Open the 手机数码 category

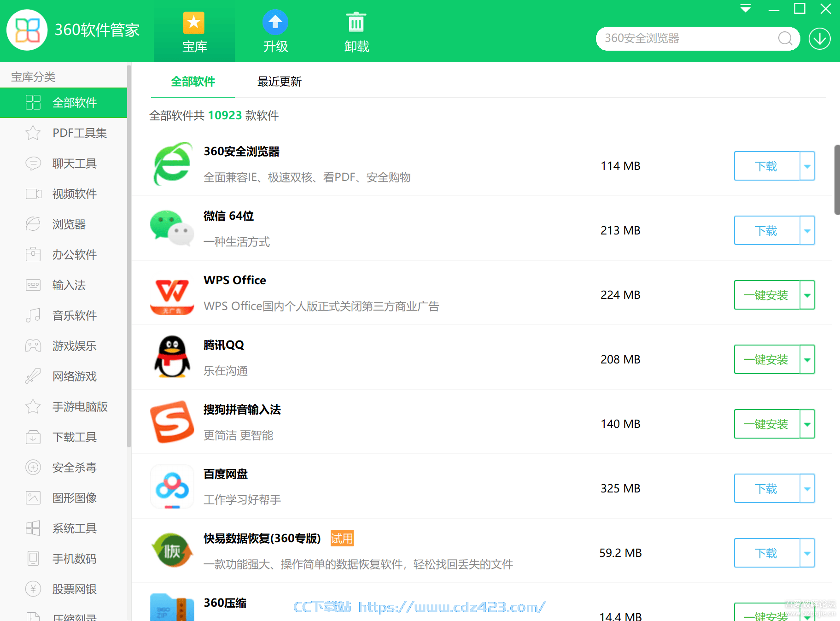pos(64,559)
